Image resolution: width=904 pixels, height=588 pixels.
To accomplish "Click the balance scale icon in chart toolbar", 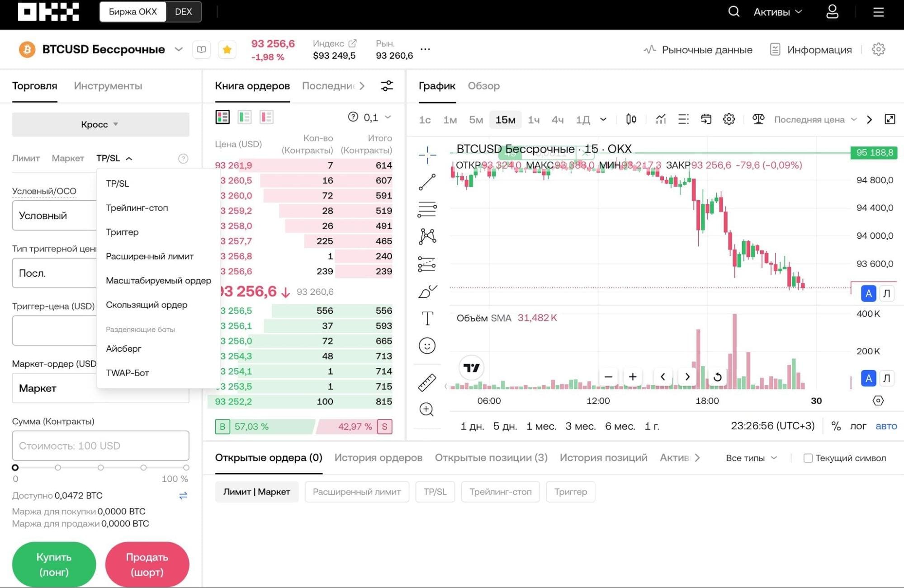I will coord(758,119).
